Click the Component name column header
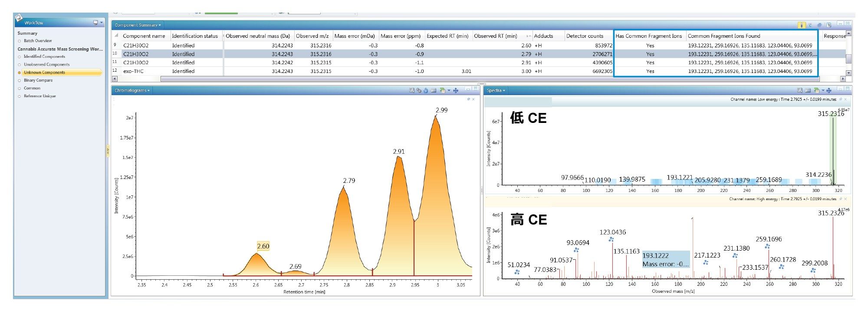This screenshot has height=311, width=868. 144,36
